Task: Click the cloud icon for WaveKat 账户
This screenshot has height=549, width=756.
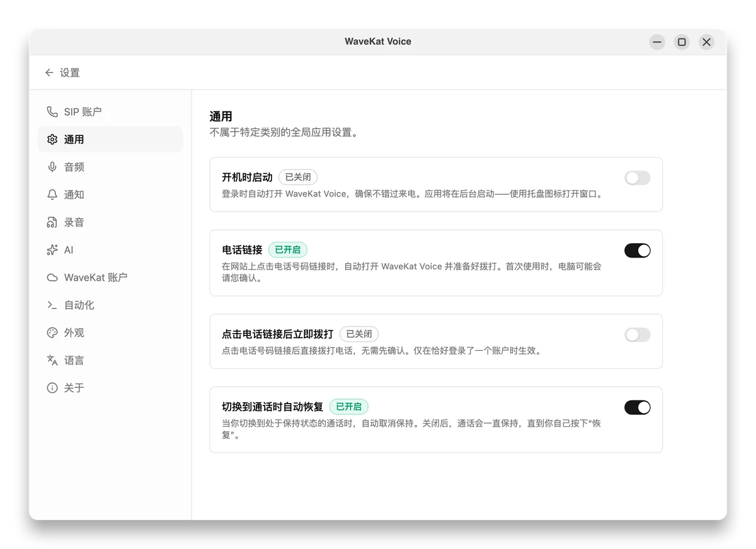Action: [52, 278]
